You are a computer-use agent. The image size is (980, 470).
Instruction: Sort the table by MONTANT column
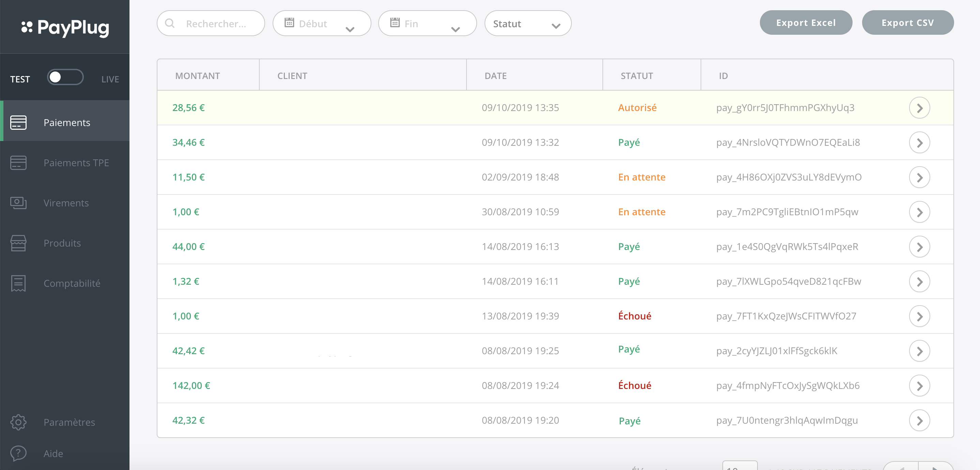tap(197, 75)
